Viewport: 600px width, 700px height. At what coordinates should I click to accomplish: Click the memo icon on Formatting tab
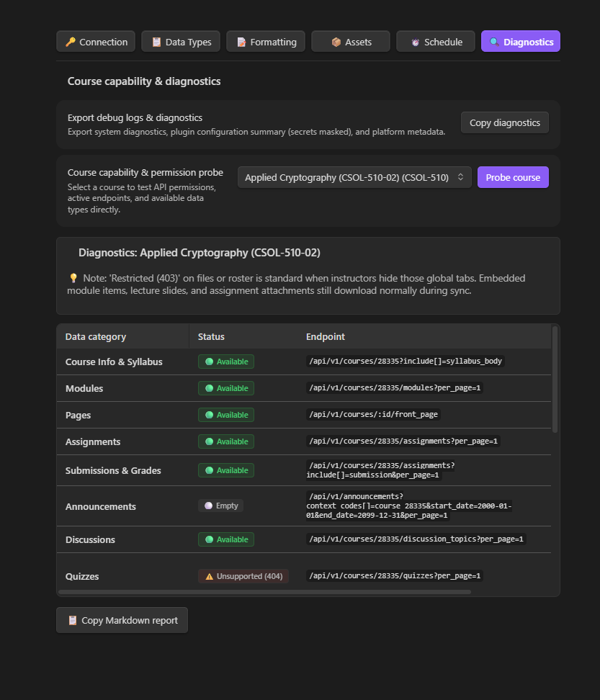coord(241,42)
